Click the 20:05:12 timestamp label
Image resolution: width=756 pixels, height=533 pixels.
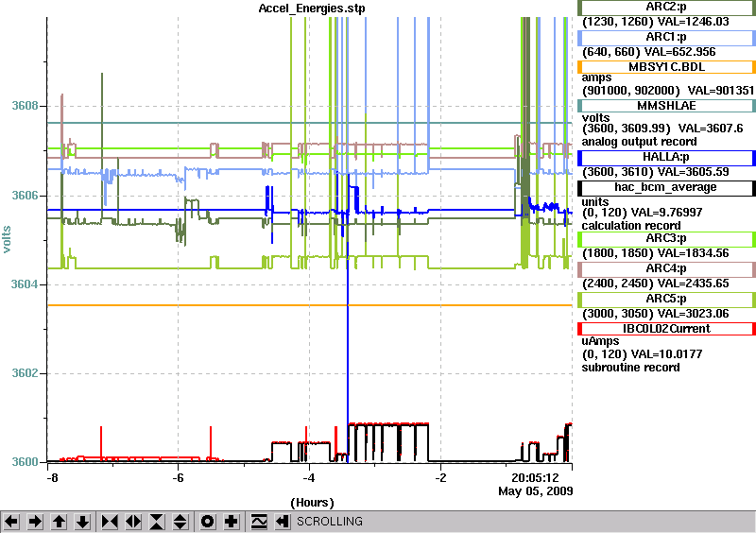[535, 478]
